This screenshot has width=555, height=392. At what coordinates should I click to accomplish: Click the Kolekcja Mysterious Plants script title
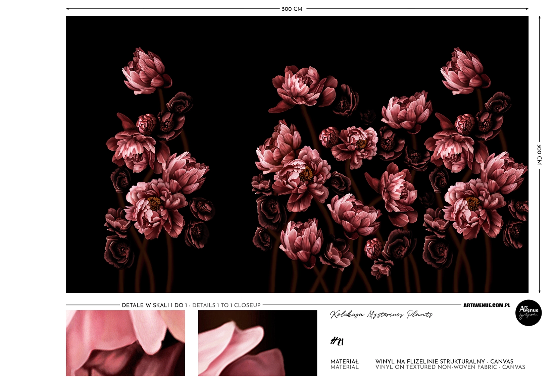pos(381,315)
